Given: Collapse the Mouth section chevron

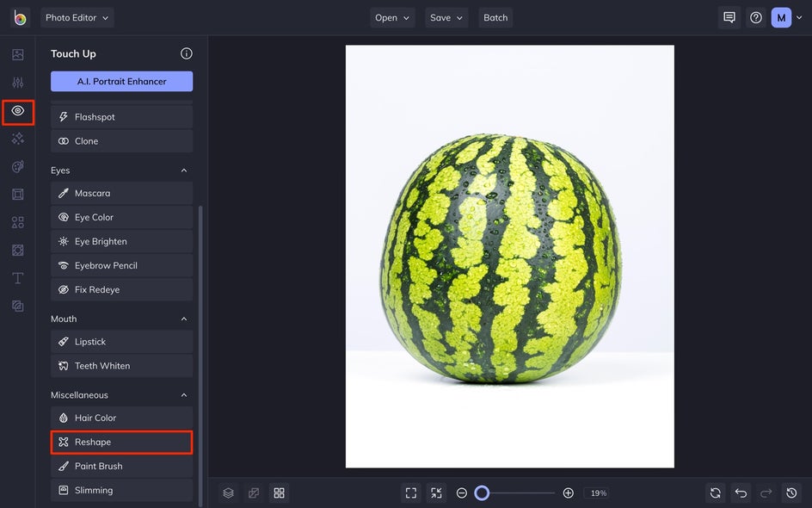Looking at the screenshot, I should click(184, 319).
